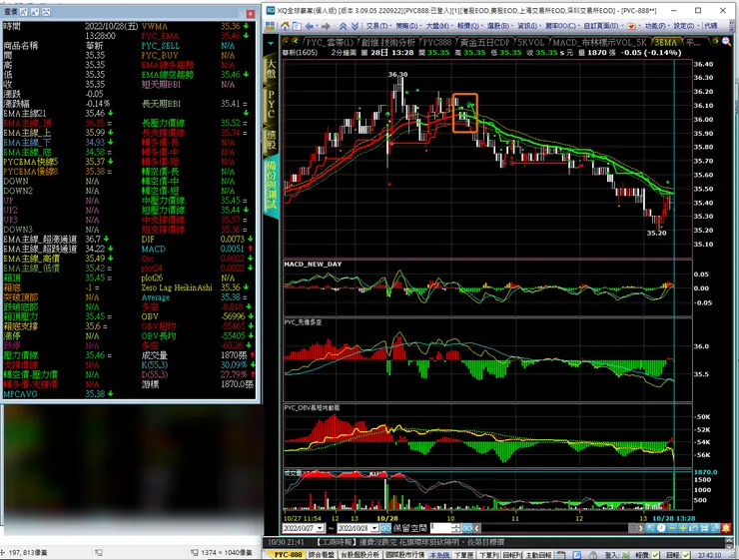Switch to the 黃金五日CDP tab
Screen dimensions: 739x560
(x=485, y=42)
